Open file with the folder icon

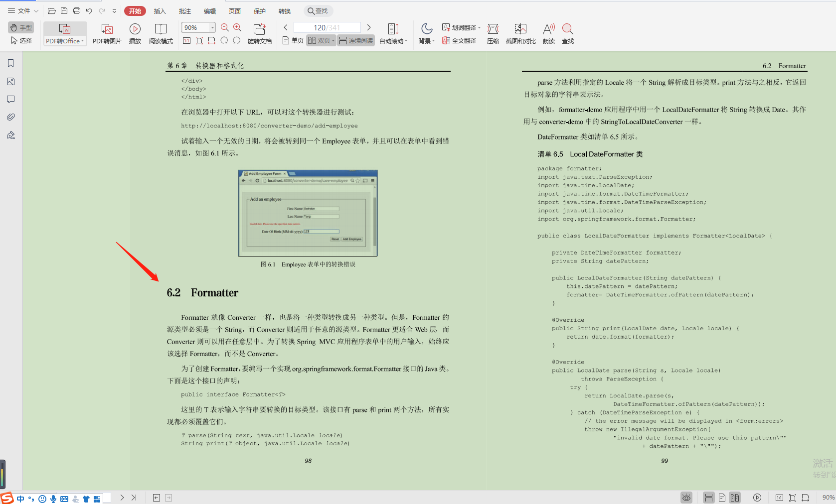pyautogui.click(x=51, y=11)
